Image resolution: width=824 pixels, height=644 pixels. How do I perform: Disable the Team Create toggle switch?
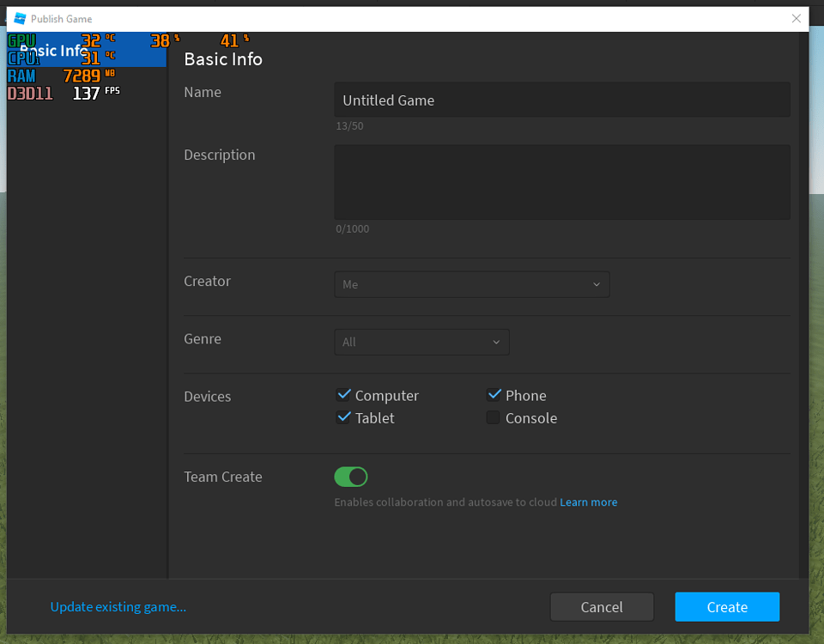click(350, 477)
